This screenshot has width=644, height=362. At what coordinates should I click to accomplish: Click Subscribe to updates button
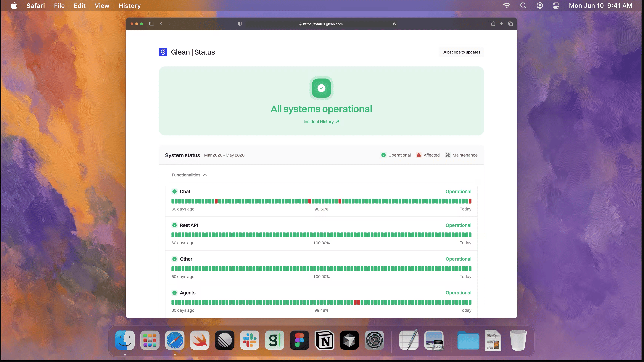(x=461, y=52)
